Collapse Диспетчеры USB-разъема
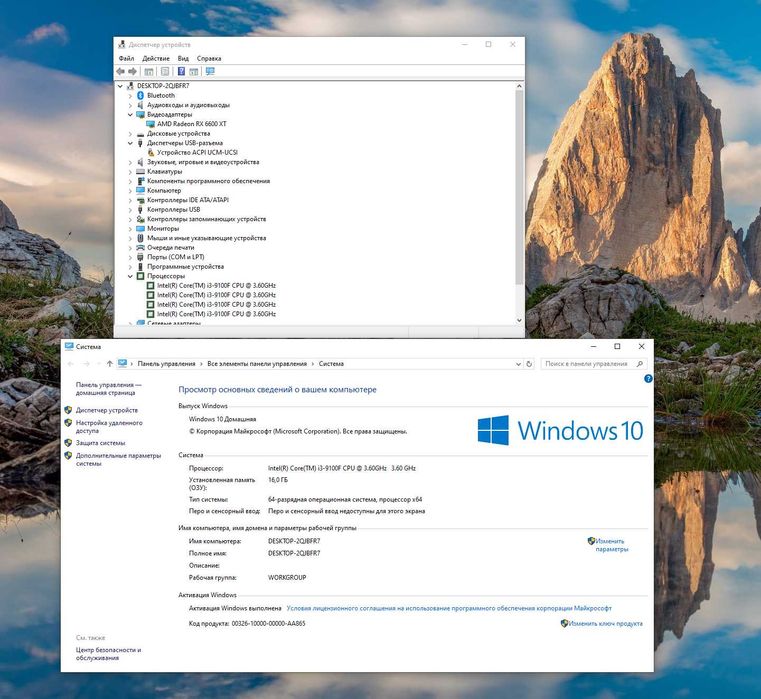The image size is (761, 699). tap(130, 143)
